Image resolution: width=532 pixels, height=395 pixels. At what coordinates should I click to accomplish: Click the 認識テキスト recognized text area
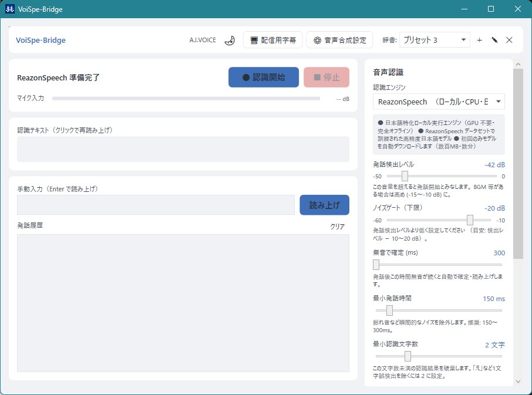183,149
